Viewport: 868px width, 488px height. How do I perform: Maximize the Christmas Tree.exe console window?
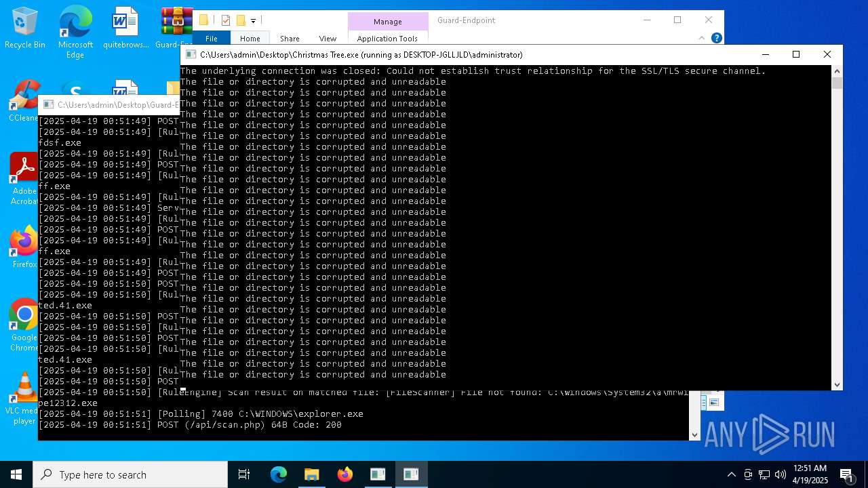(796, 54)
